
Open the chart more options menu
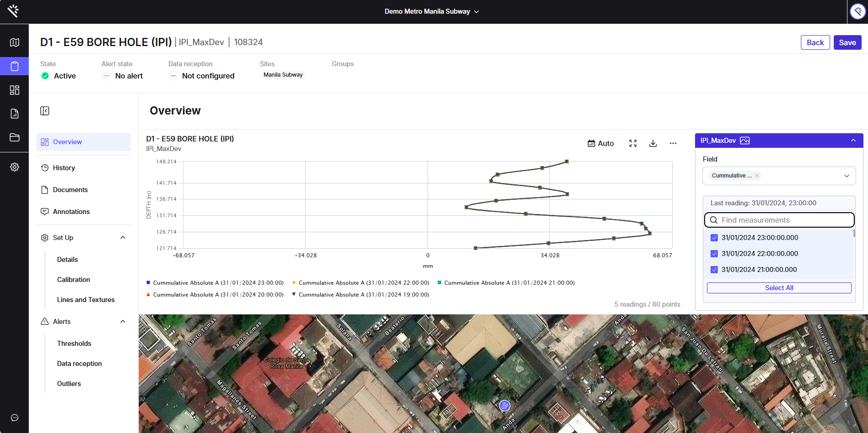coord(673,143)
